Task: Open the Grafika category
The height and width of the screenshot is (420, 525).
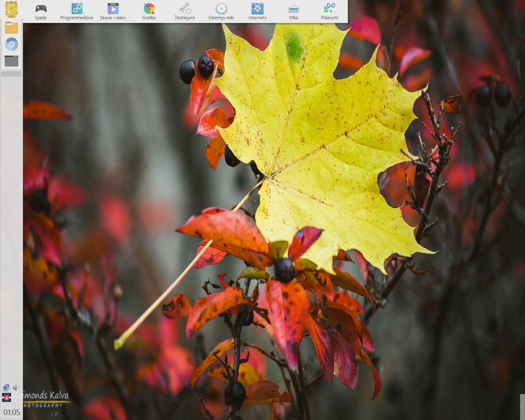Action: (x=149, y=11)
